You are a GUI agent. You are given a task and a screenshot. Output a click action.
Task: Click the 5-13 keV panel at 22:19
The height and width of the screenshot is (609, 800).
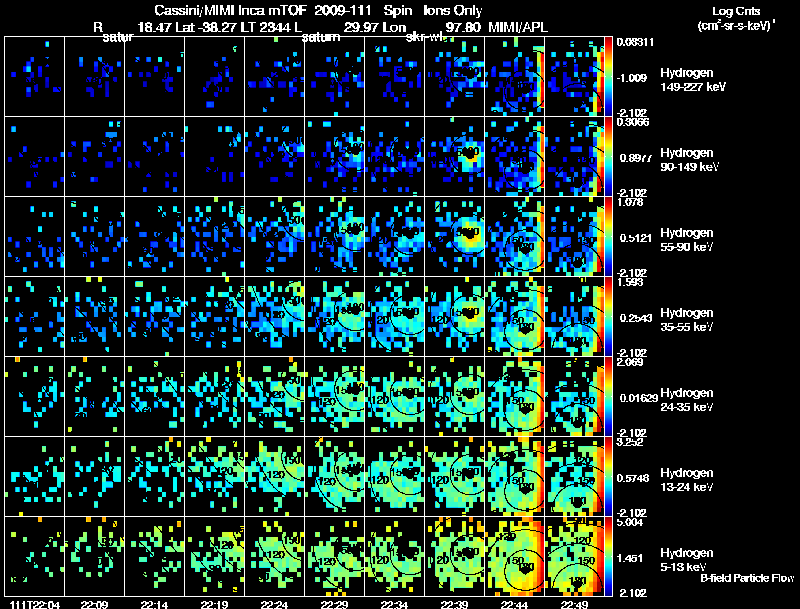click(x=215, y=556)
